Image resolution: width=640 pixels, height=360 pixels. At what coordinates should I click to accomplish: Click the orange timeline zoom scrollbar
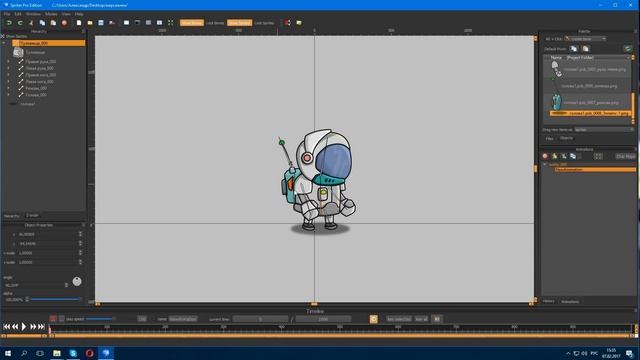(342, 336)
